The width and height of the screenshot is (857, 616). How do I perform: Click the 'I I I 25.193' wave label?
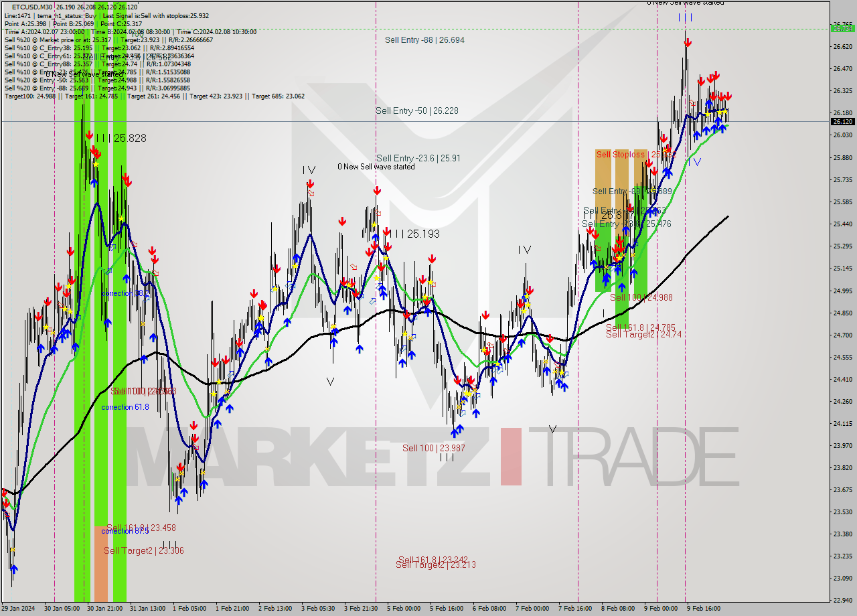click(414, 234)
